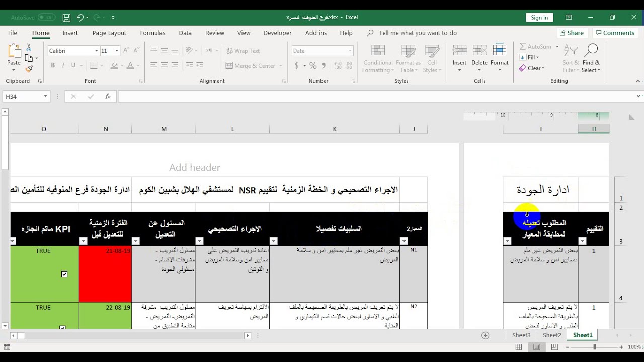Image resolution: width=644 pixels, height=362 pixels.
Task: Click the Borders icon
Action: pyautogui.click(x=94, y=66)
